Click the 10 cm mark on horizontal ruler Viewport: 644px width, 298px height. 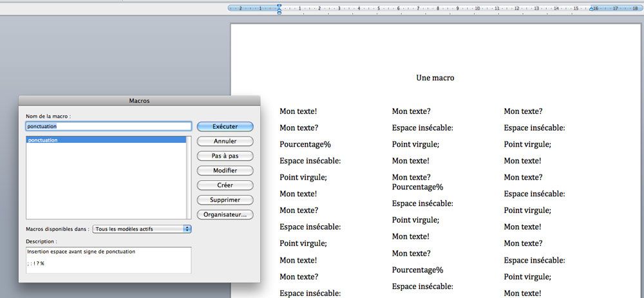point(476,9)
